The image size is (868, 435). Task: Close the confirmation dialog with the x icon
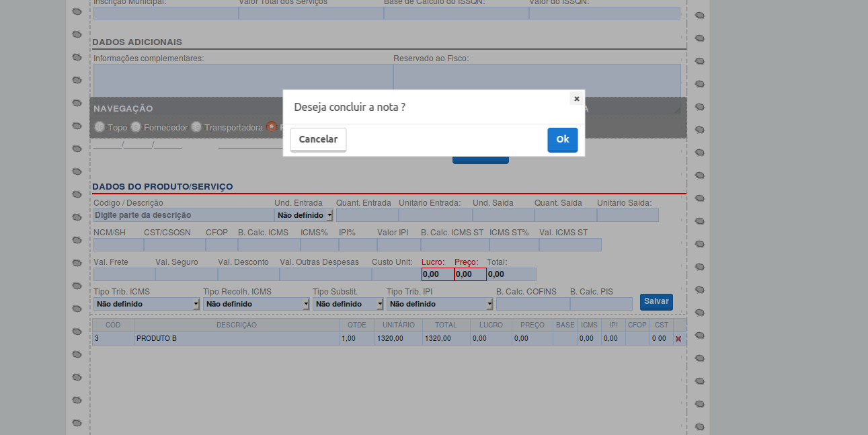(576, 98)
